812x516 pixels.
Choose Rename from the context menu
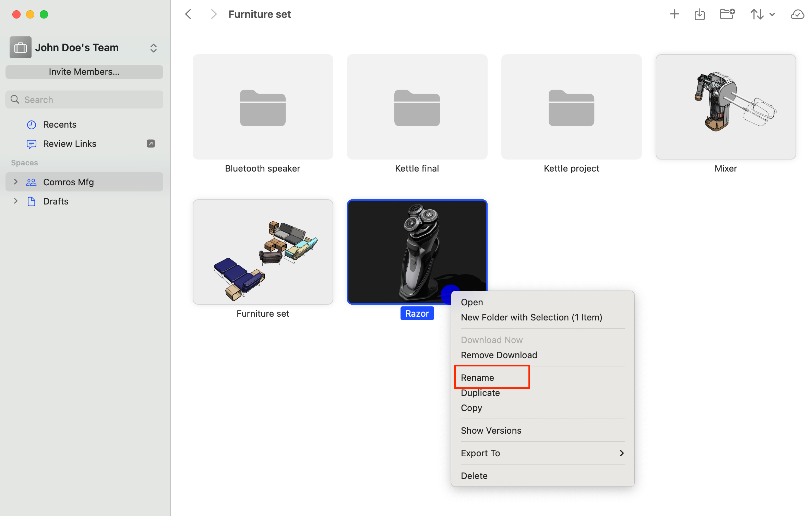click(542, 378)
